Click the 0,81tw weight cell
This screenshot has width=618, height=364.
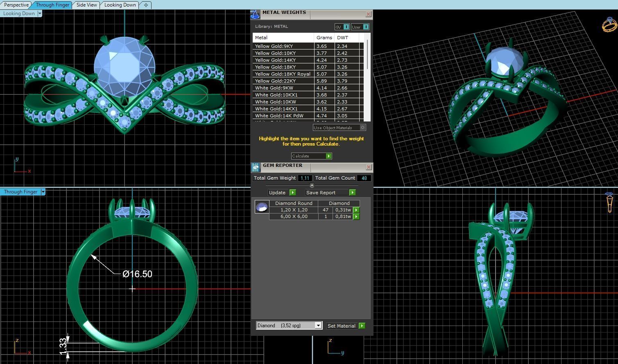coord(343,217)
